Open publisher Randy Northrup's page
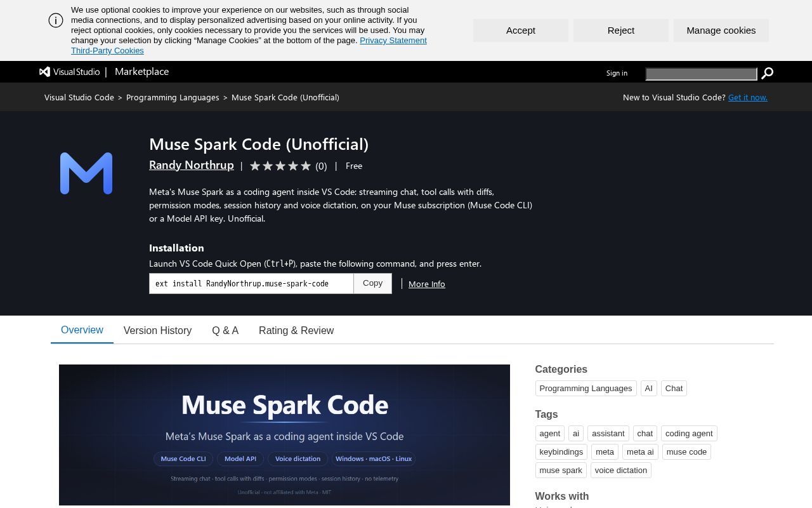The image size is (812, 508). (x=192, y=165)
